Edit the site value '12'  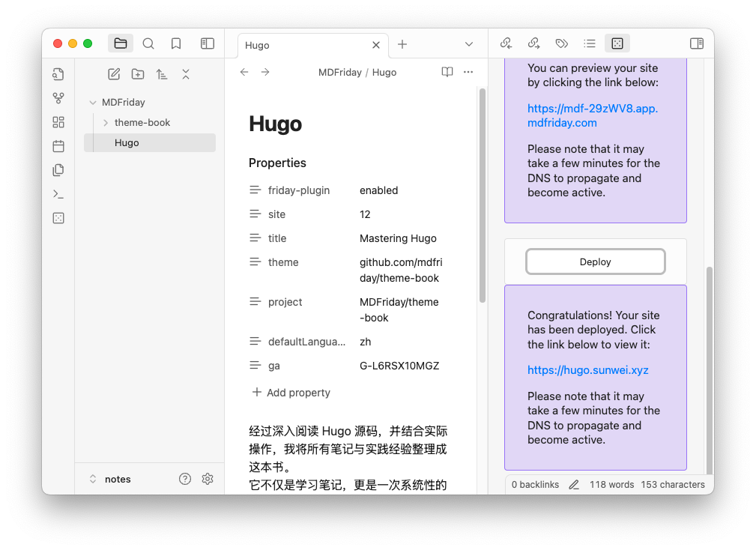click(x=365, y=214)
